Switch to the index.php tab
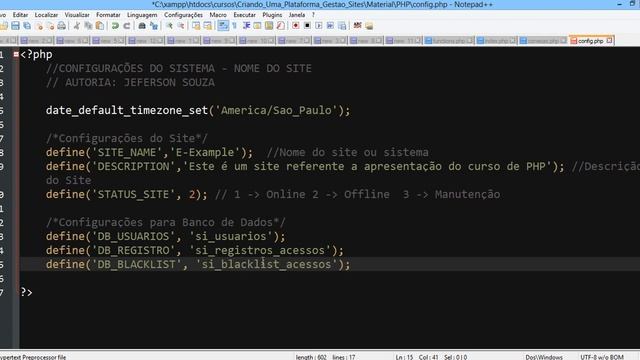 click(x=496, y=41)
